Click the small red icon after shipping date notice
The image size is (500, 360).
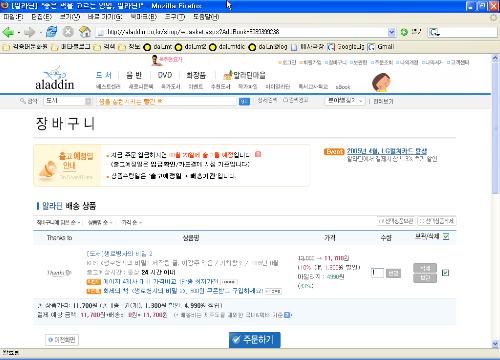258,154
